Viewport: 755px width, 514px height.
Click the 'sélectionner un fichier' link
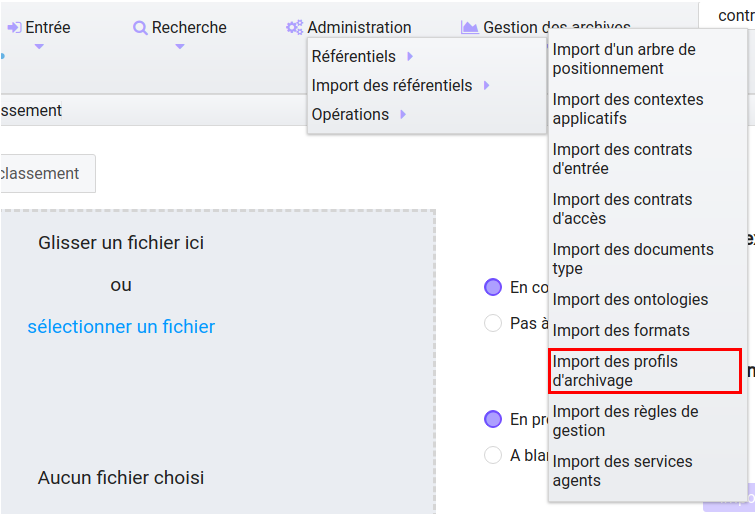click(121, 327)
